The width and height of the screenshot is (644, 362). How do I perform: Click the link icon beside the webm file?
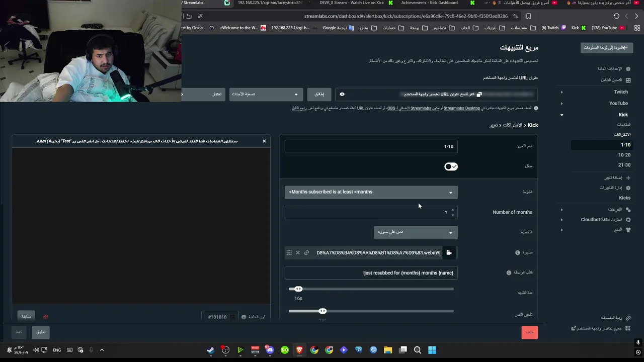point(306,253)
